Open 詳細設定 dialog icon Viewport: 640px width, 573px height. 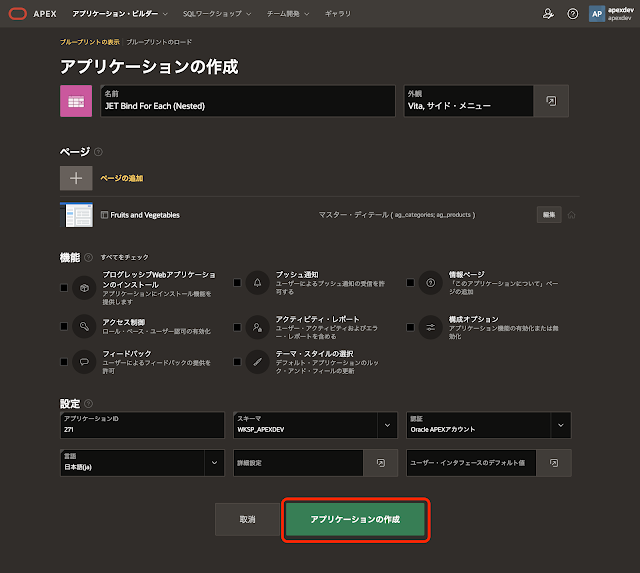[x=380, y=463]
